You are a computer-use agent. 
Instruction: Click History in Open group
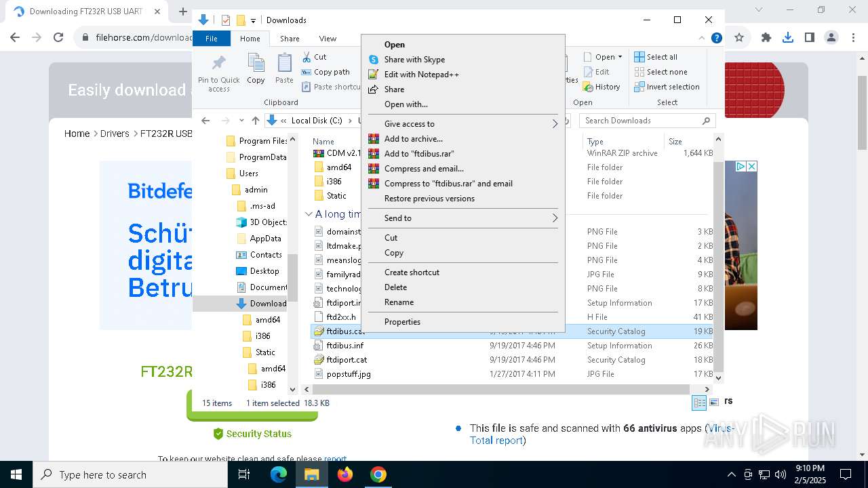[601, 87]
